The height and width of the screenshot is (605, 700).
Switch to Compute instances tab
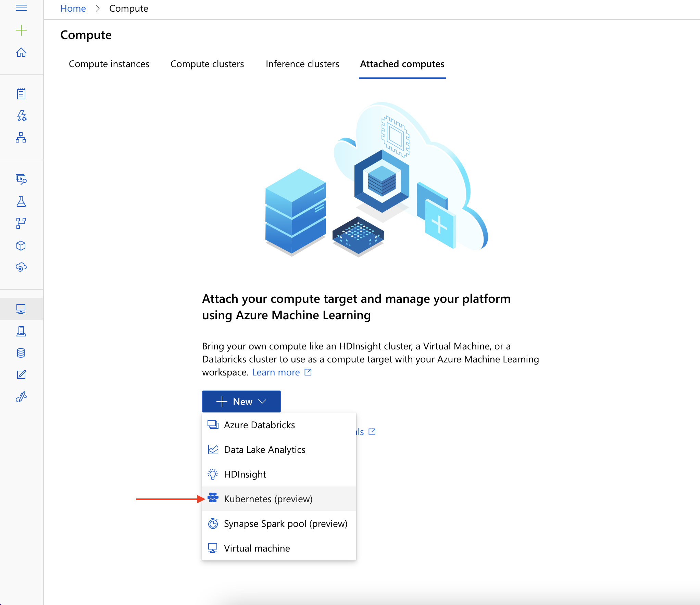pyautogui.click(x=109, y=64)
